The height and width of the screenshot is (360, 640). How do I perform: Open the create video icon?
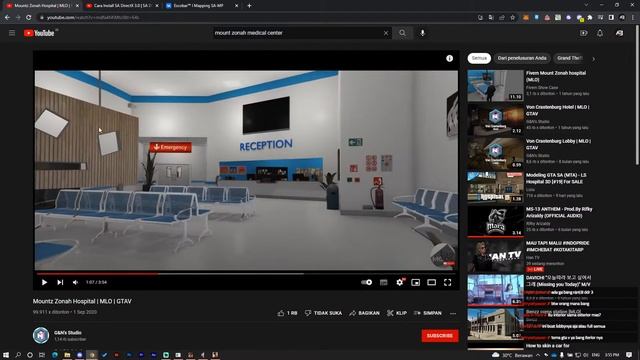584,33
